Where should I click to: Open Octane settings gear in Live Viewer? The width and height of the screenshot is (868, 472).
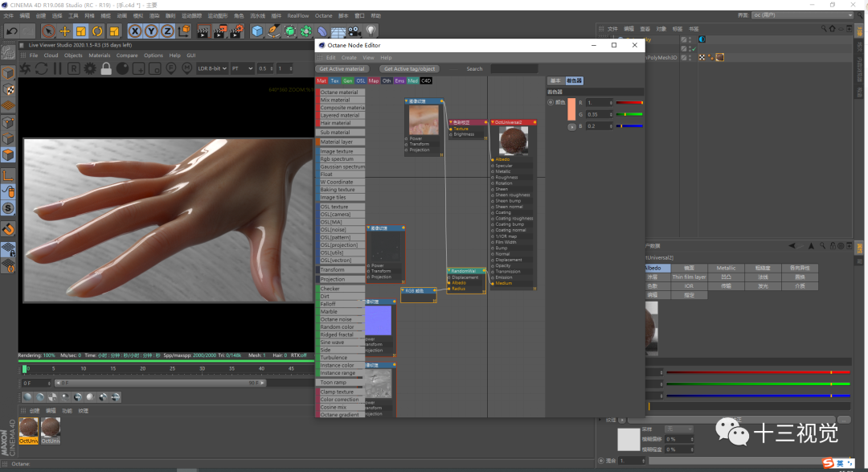tap(90, 68)
